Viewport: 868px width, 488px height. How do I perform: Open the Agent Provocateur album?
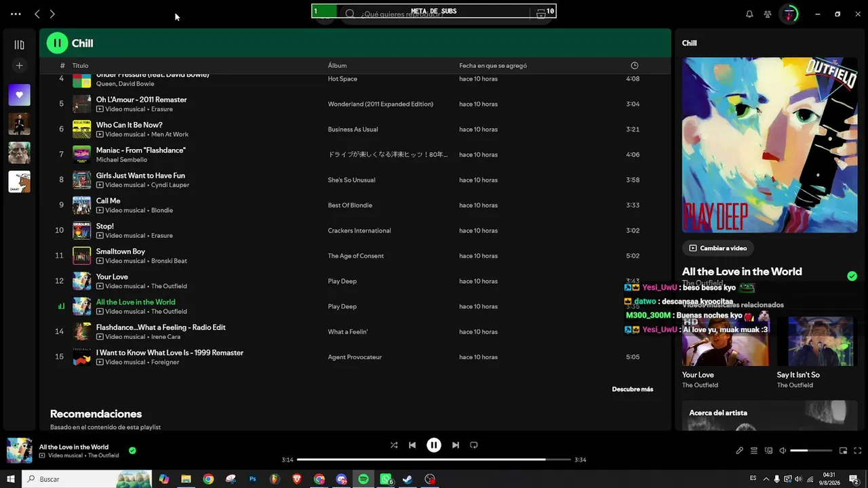coord(355,357)
